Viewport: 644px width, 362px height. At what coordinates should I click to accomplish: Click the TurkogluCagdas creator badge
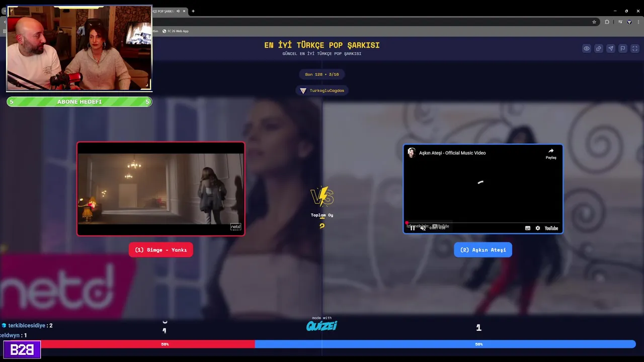pyautogui.click(x=322, y=90)
